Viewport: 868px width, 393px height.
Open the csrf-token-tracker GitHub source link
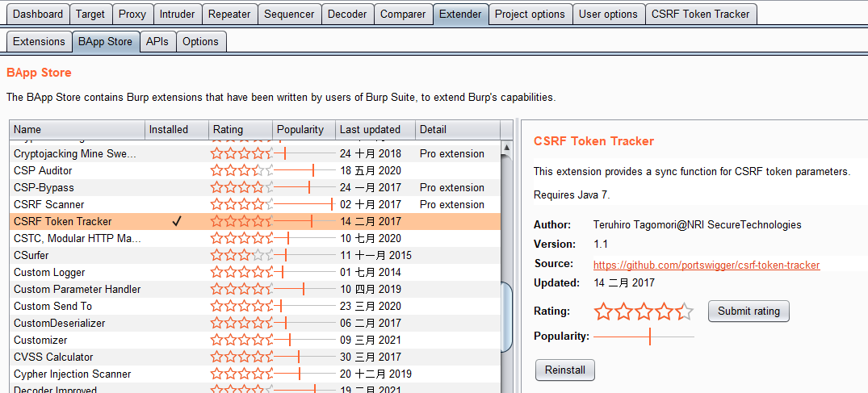(x=707, y=265)
